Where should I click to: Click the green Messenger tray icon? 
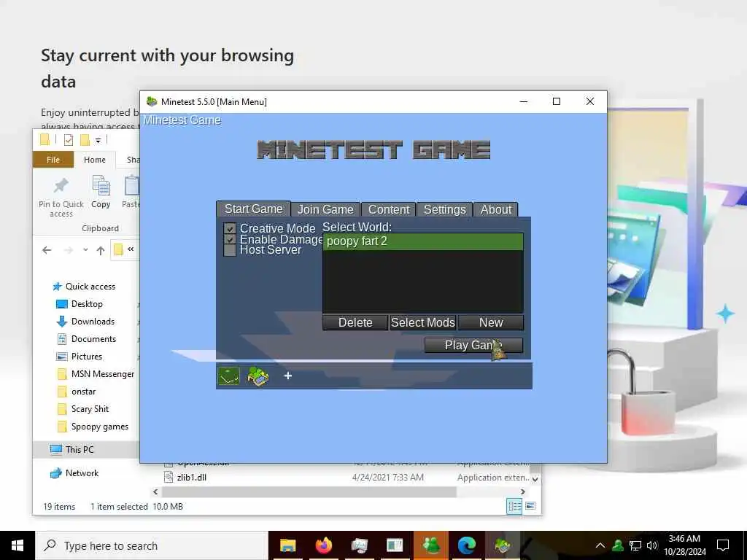(x=618, y=545)
